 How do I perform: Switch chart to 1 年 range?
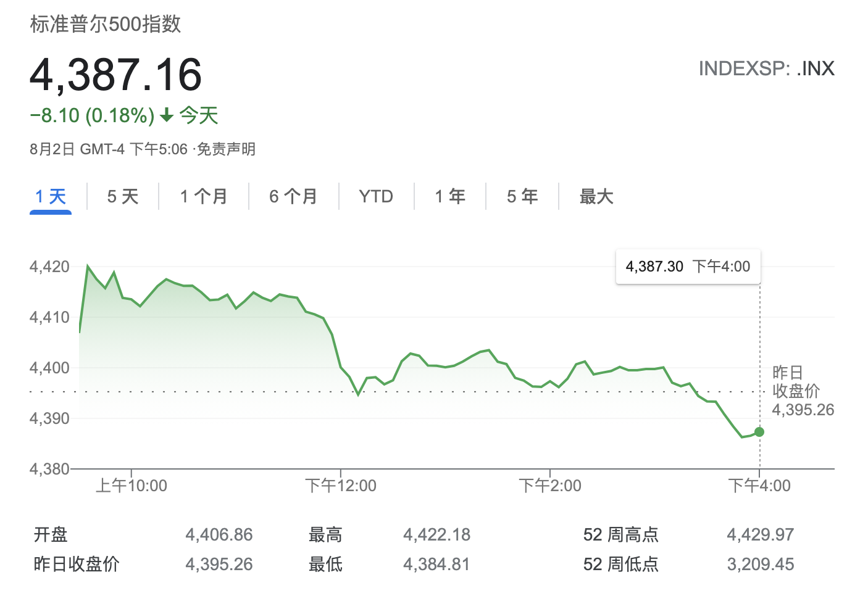[x=450, y=197]
